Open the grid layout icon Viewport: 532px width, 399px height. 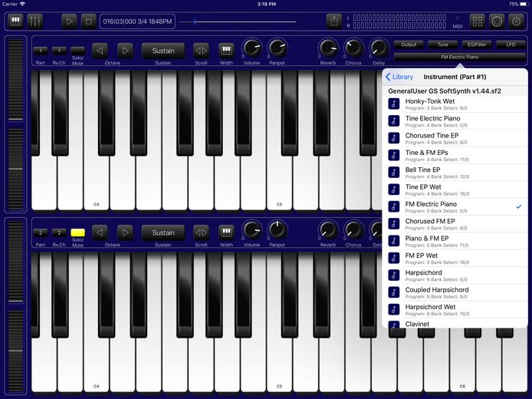pyautogui.click(x=478, y=21)
